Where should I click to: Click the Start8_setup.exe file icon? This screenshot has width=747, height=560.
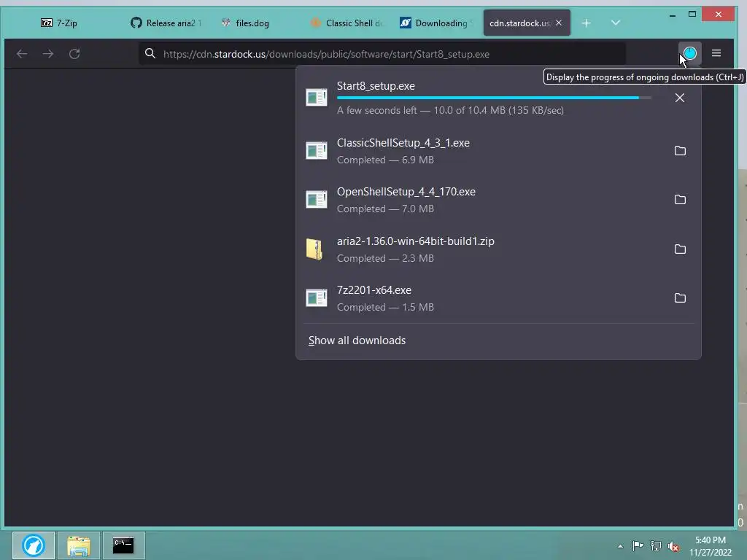(317, 97)
